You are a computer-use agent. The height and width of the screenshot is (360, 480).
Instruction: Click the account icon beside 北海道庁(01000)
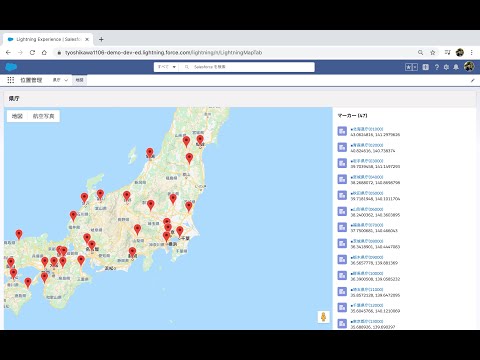[x=342, y=131]
